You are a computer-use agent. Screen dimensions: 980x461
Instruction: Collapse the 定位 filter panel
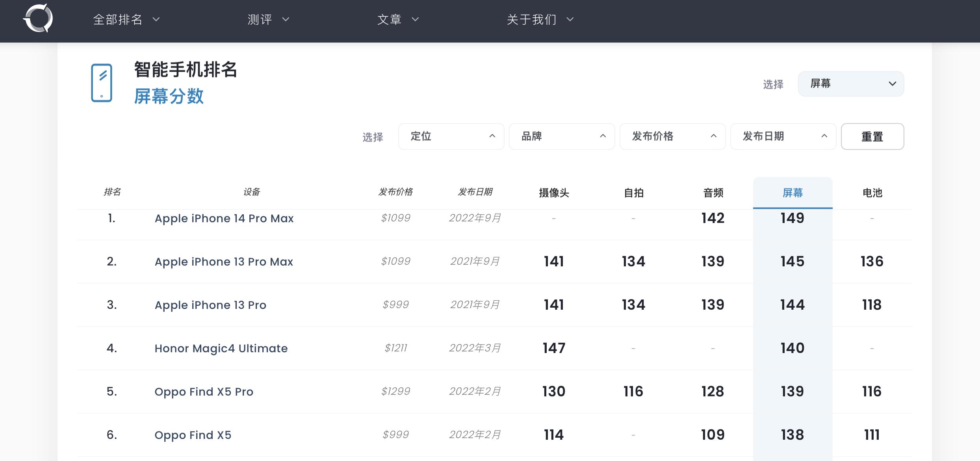point(451,136)
